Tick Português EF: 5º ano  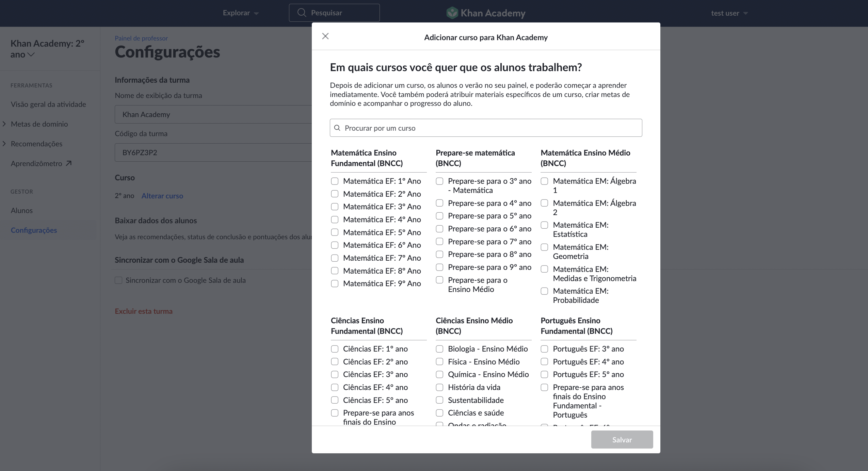point(544,374)
